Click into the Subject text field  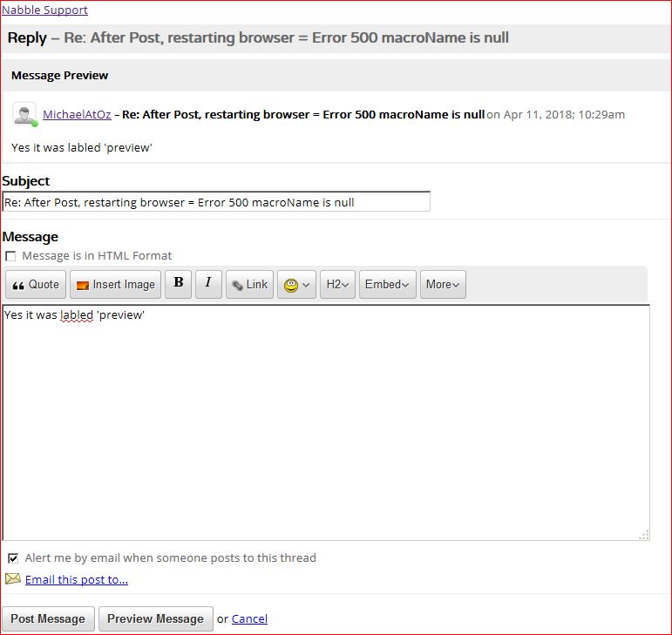tap(216, 202)
